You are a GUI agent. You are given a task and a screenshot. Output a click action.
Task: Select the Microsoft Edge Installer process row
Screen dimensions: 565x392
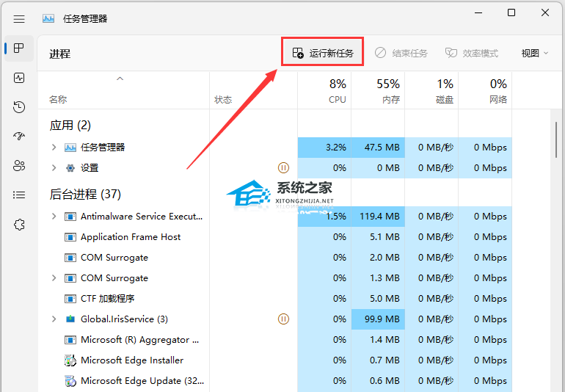tap(132, 360)
